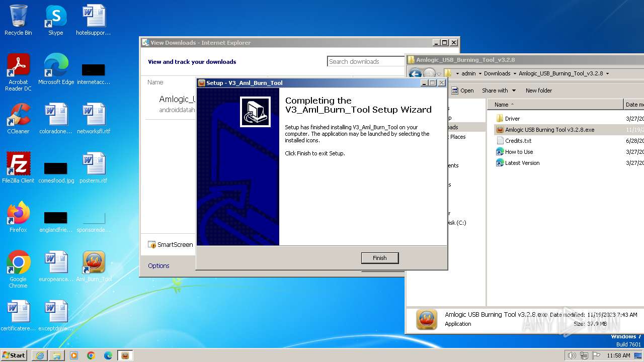
Task: Open networksfl.rtf desktop file
Action: [x=94, y=119]
